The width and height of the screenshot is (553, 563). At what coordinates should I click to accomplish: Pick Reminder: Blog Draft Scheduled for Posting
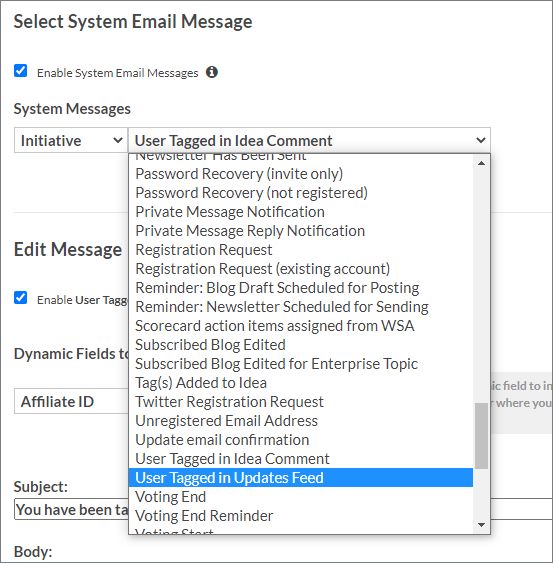(x=301, y=288)
